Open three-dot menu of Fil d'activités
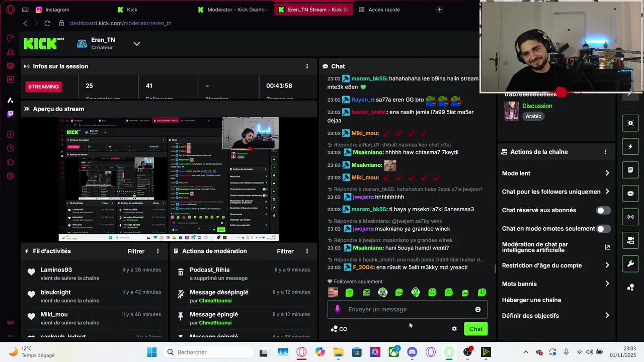Screen dimensions: 644x362 coord(158,251)
